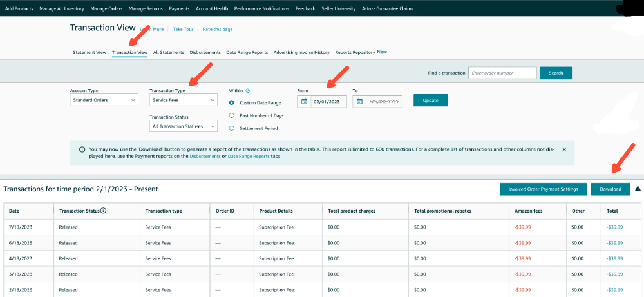644x297 pixels.
Task: Switch to Statement View tab
Action: [x=90, y=53]
